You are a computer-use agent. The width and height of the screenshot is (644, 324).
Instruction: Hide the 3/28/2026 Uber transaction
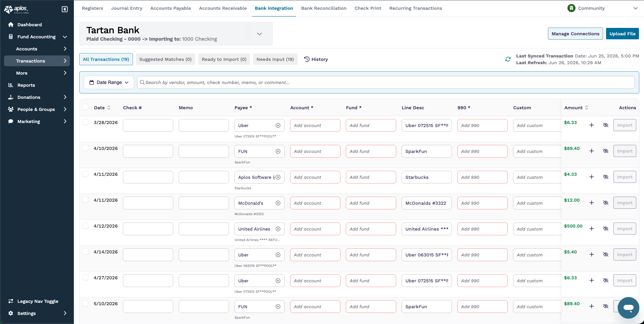(x=606, y=125)
